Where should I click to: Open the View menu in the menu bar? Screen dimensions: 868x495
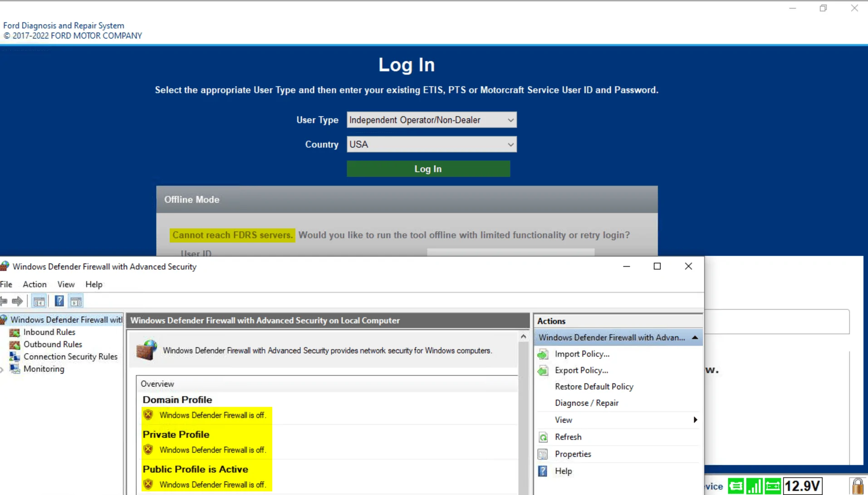pyautogui.click(x=66, y=284)
